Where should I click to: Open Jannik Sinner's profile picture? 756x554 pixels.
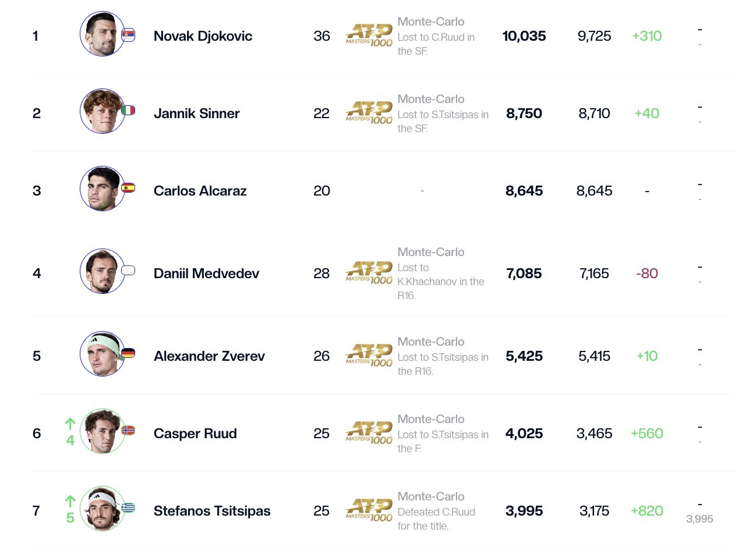pyautogui.click(x=102, y=111)
